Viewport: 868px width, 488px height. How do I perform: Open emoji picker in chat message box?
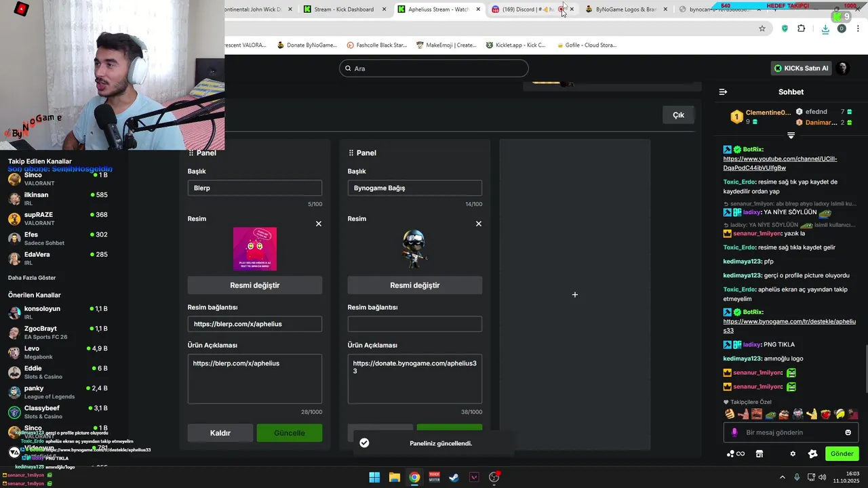point(848,432)
